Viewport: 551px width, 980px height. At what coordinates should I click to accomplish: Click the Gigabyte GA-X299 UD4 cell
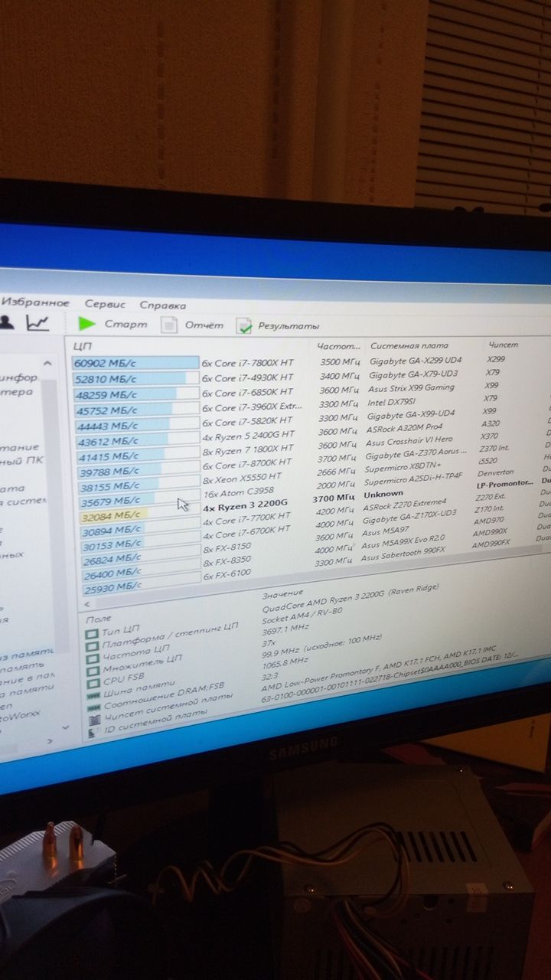(416, 361)
